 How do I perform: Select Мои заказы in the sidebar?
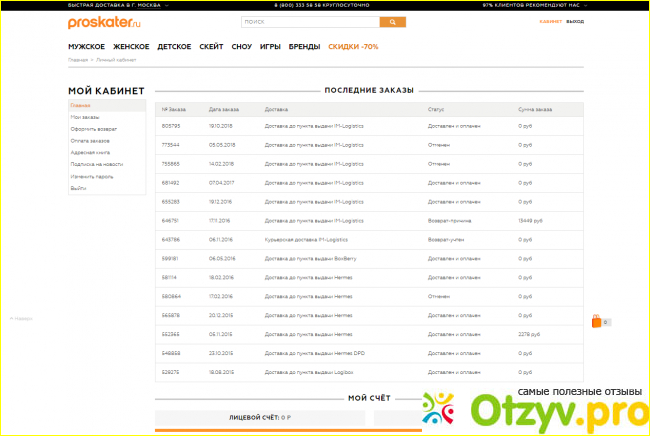point(83,118)
